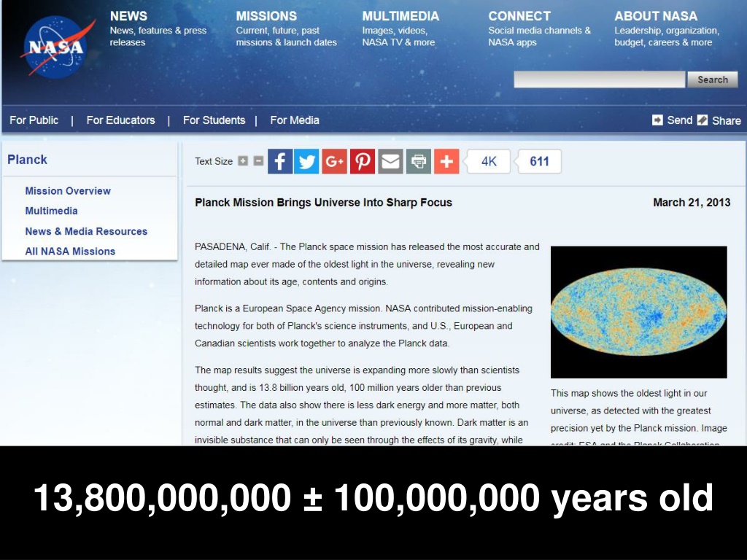Share article on Facebook
This screenshot has width=747, height=560.
(x=280, y=161)
